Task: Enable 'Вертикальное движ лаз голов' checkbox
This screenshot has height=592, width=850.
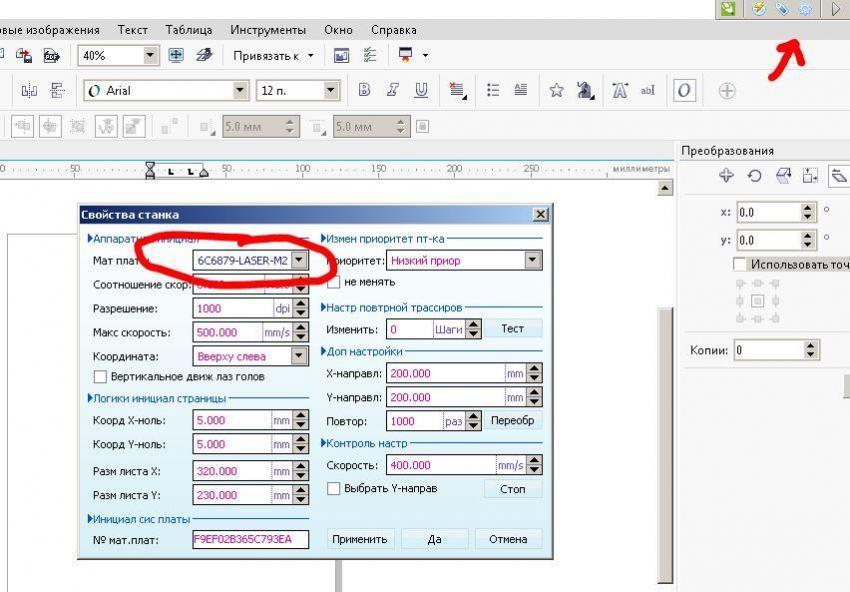Action: click(100, 377)
